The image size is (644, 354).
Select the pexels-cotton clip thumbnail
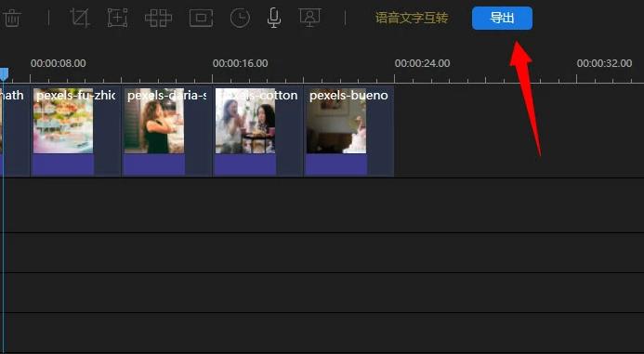245,121
